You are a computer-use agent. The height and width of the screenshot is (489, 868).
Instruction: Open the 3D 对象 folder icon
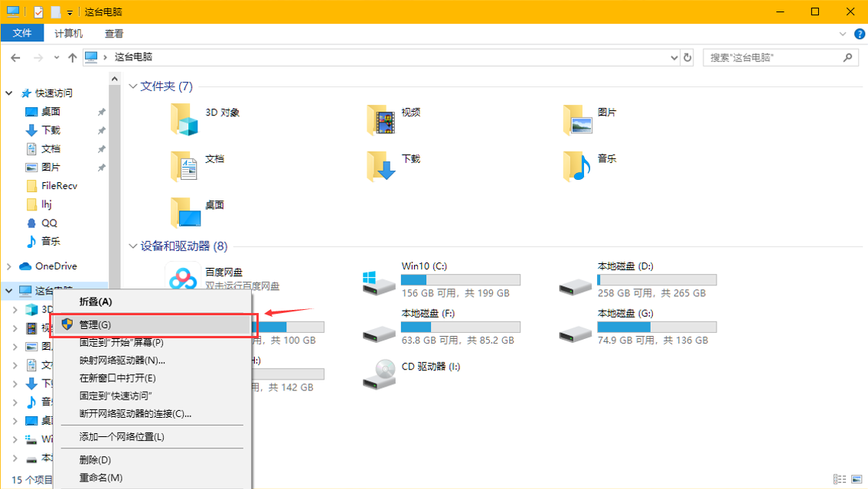click(184, 119)
